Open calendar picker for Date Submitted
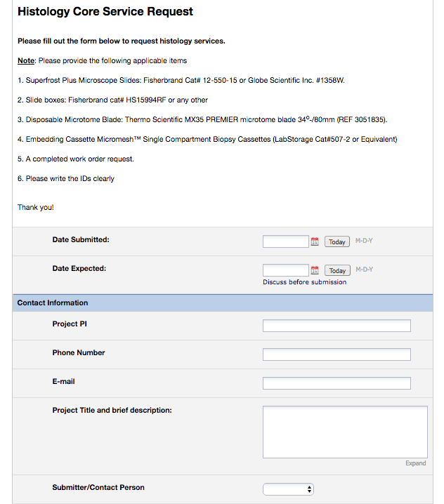The width and height of the screenshot is (444, 504). point(315,241)
